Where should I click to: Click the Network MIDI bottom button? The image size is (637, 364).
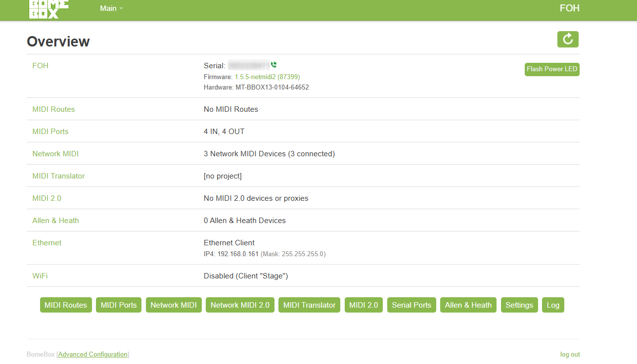coord(174,305)
